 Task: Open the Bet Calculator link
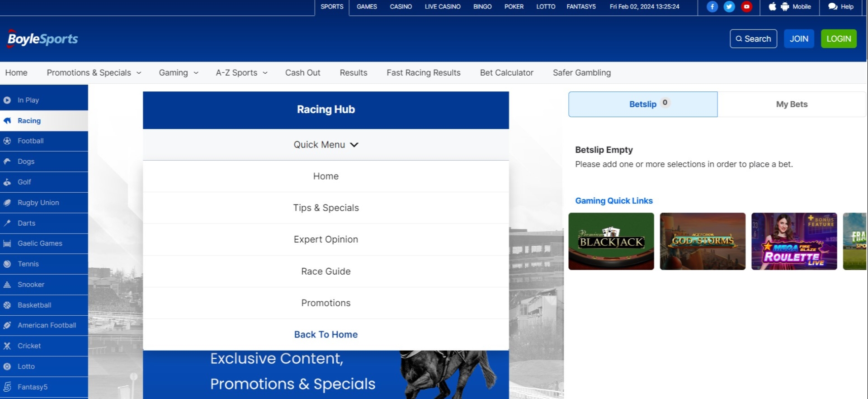point(507,73)
